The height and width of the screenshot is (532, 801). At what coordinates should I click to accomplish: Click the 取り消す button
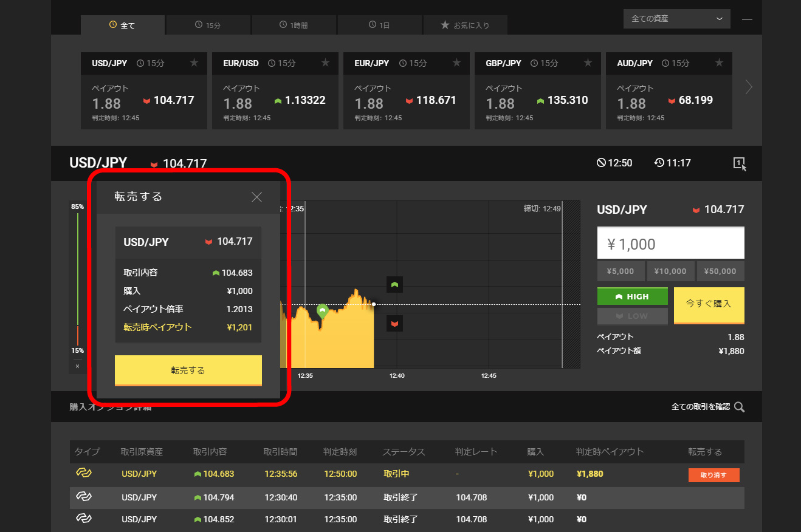pyautogui.click(x=714, y=475)
